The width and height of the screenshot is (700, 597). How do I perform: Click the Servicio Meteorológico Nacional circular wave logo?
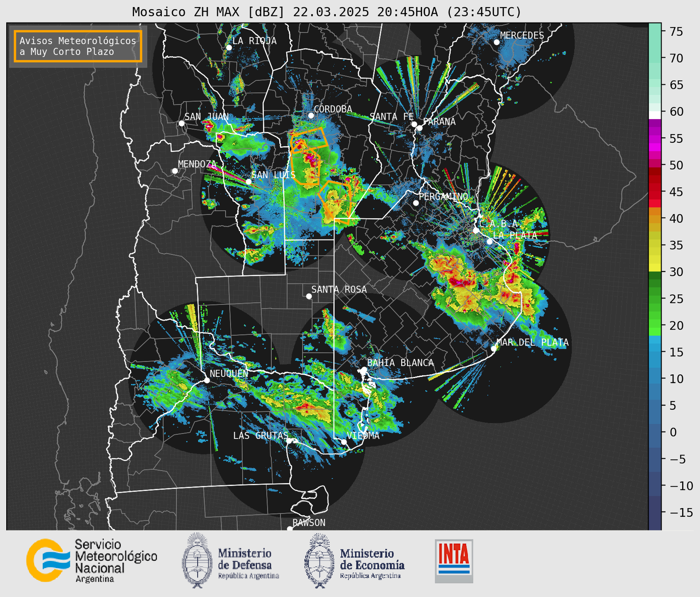coord(48,560)
